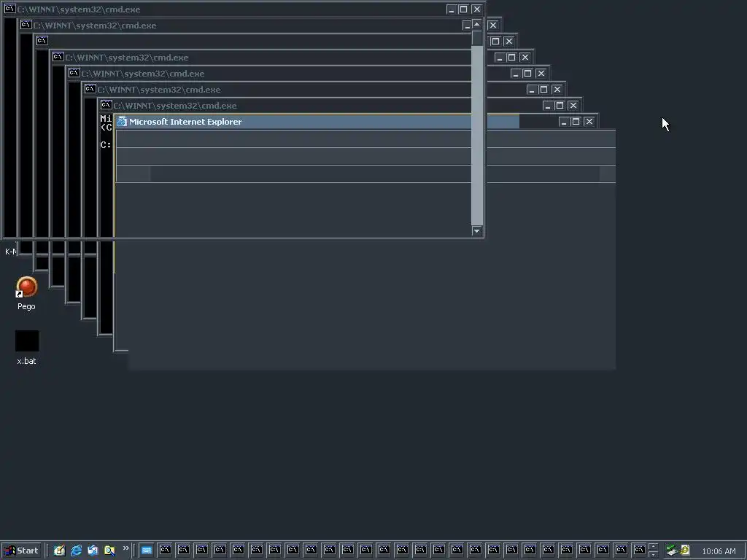Close the cmd window directly behind Internet Explorer
This screenshot has height=560, width=747.
573,105
